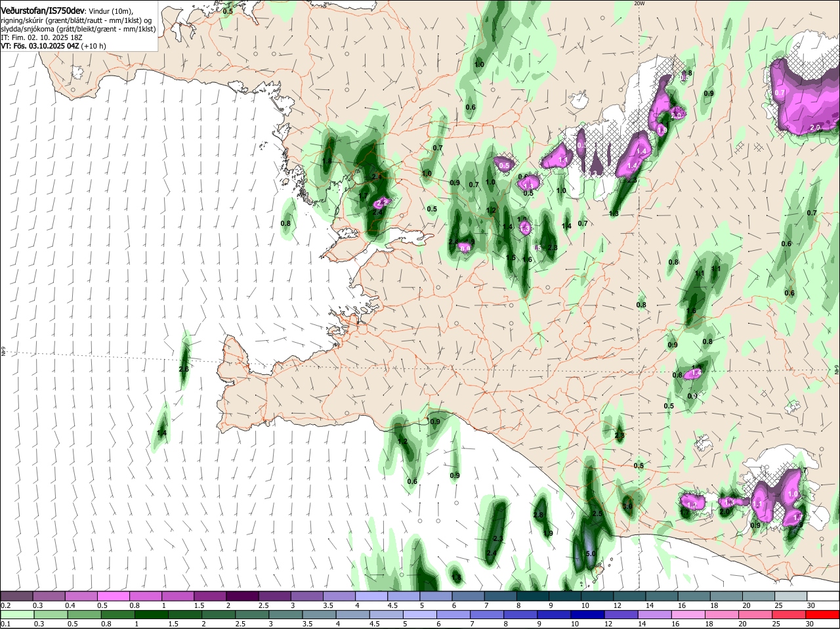Select the 0.1 pale green swatch on the rain scale

pyautogui.click(x=16, y=615)
